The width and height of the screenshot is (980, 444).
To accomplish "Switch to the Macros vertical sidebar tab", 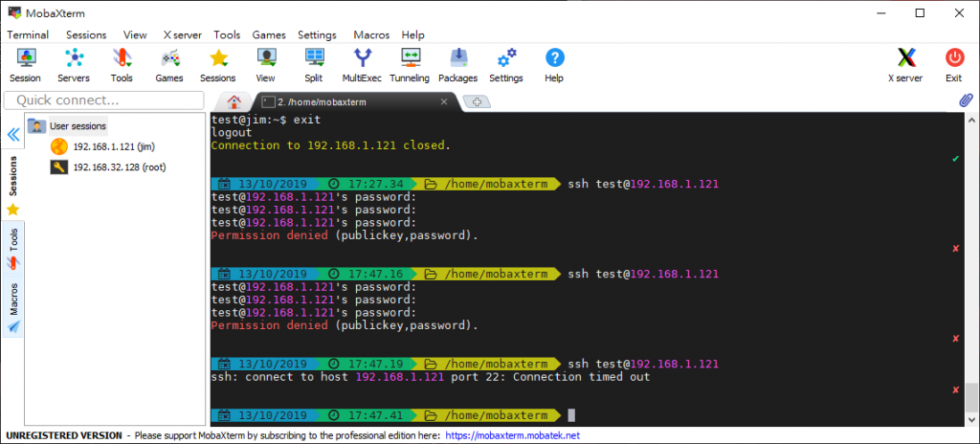I will pyautogui.click(x=12, y=306).
